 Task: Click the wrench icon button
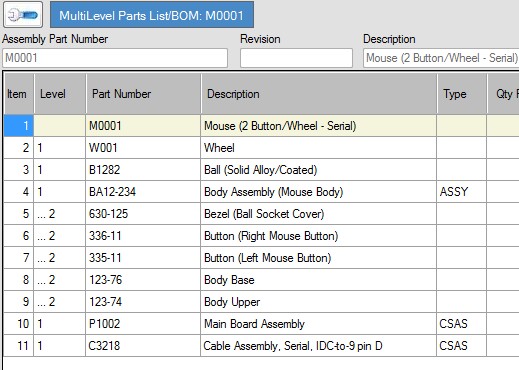tap(23, 15)
